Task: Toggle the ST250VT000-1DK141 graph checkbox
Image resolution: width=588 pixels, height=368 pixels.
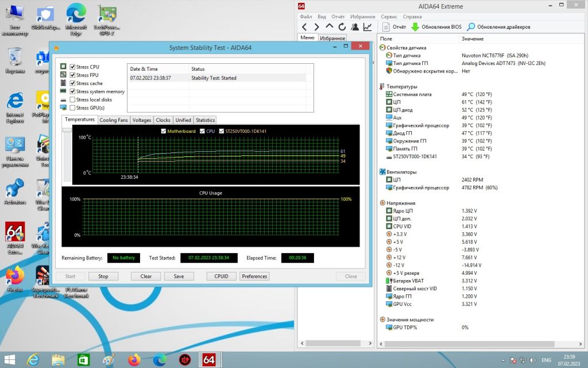Action: click(221, 131)
